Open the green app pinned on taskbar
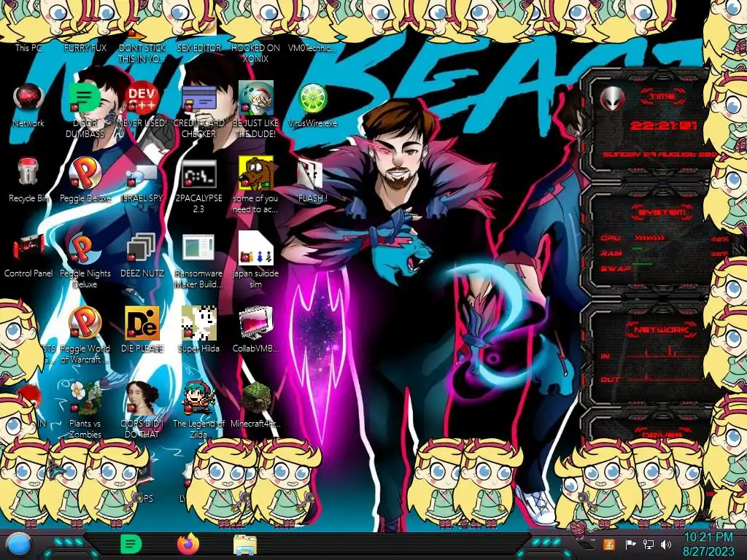747x560 pixels. tap(131, 544)
